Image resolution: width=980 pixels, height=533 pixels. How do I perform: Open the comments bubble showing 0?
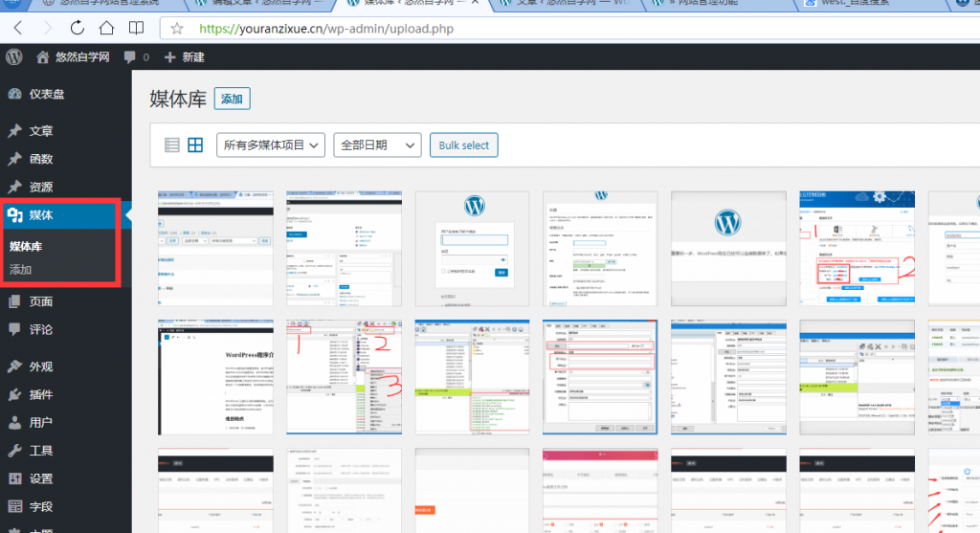point(136,56)
